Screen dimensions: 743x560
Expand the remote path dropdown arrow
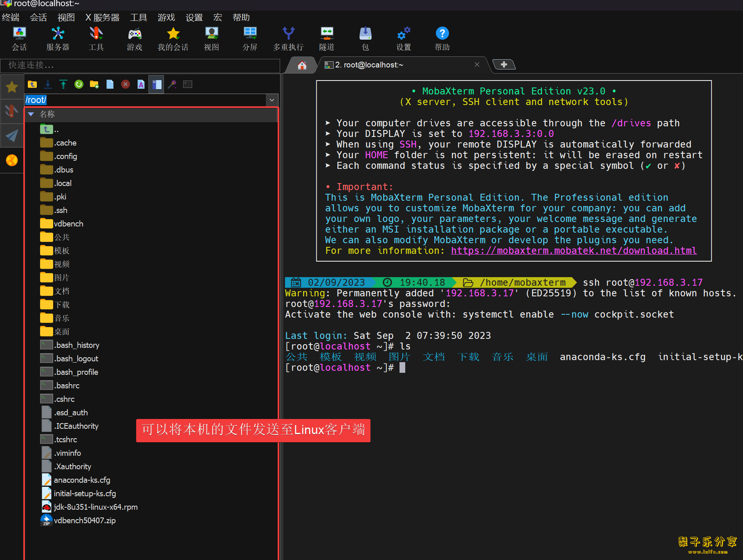pos(272,100)
